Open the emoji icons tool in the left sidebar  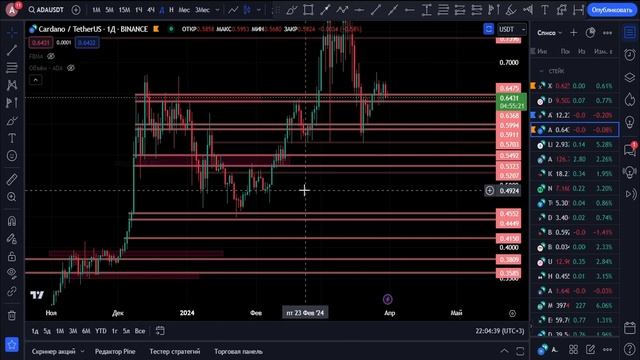click(12, 156)
